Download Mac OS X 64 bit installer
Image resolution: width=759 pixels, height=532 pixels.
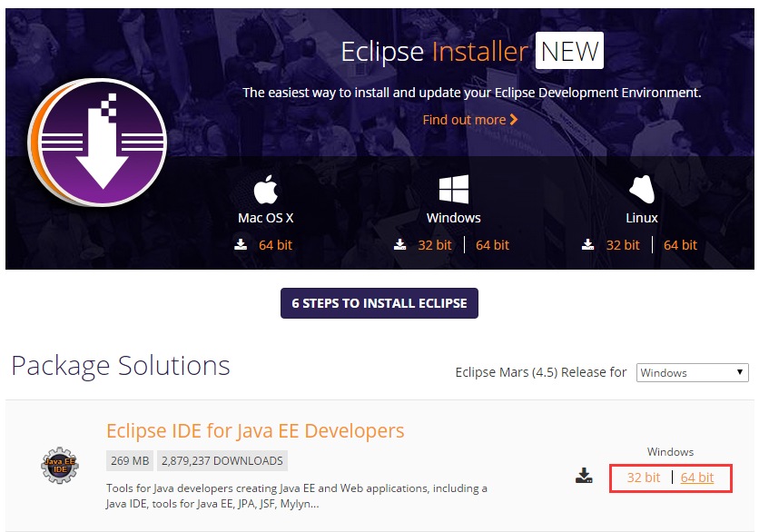click(275, 245)
